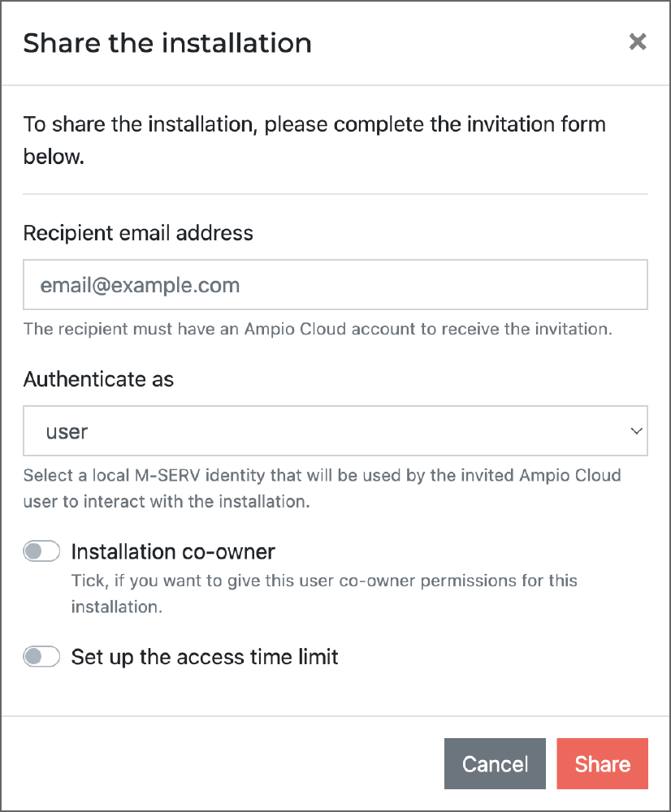Screen dimensions: 671x812
Task: Click the 'Recipient email address' label
Action: click(x=138, y=233)
